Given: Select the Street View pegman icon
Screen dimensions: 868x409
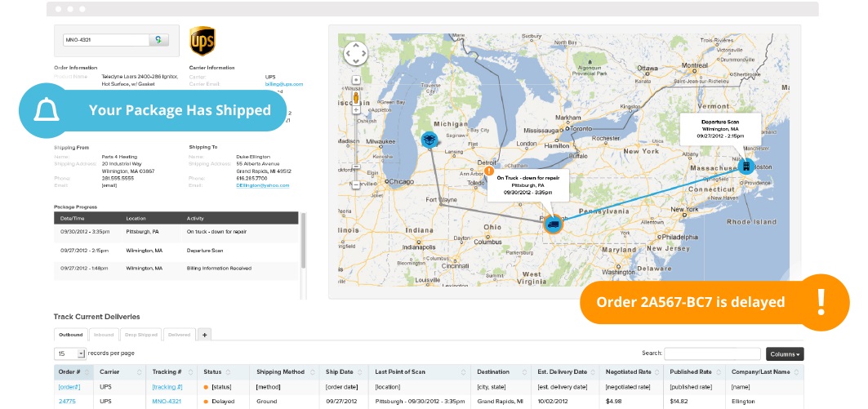Looking at the screenshot, I should pyautogui.click(x=357, y=99).
